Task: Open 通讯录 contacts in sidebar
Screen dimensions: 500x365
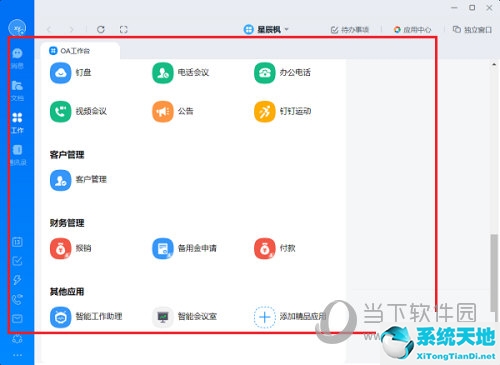Action: [18, 155]
